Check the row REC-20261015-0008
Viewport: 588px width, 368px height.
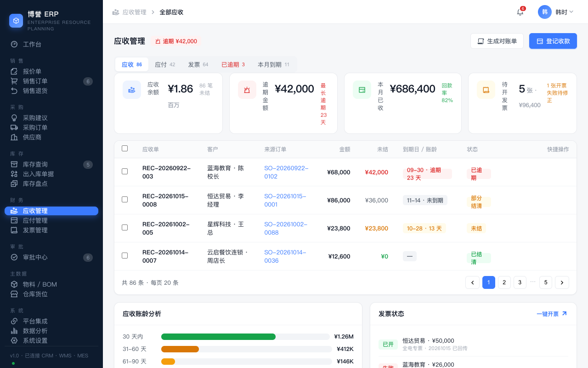124,199
